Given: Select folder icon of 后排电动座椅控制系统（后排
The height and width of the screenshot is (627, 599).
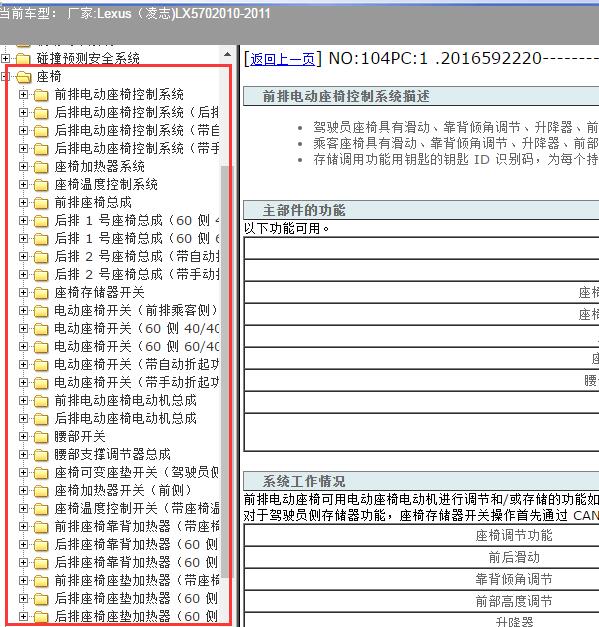Looking at the screenshot, I should click(x=41, y=113).
